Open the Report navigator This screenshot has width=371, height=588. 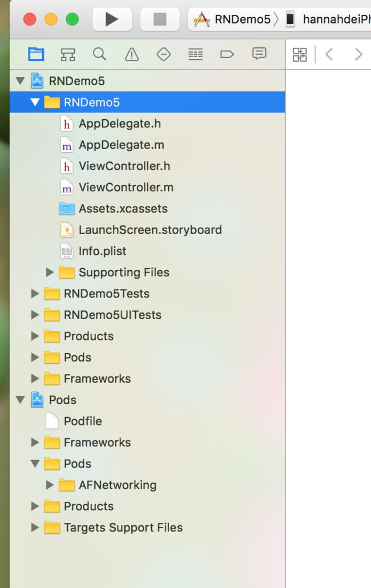[259, 54]
